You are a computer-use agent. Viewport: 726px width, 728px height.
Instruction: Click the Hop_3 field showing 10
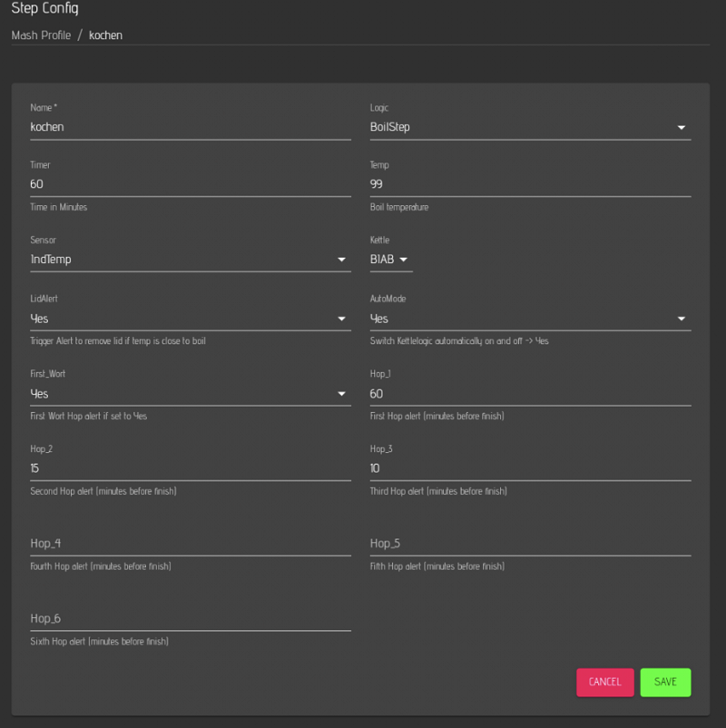(x=530, y=468)
